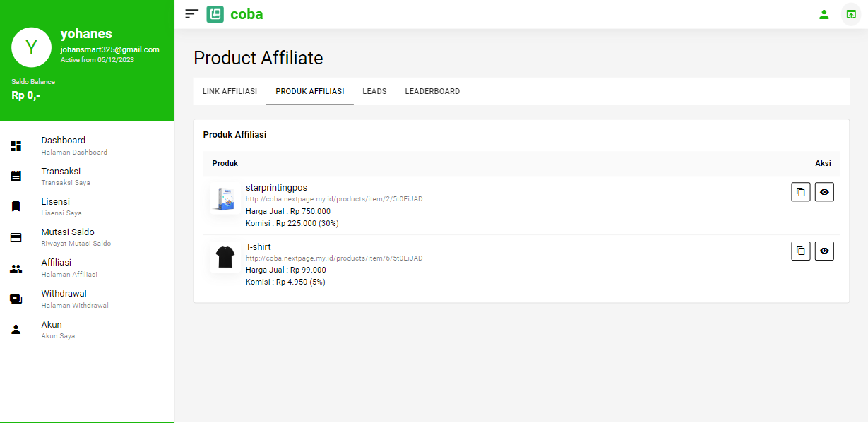This screenshot has width=868, height=423.
Task: Click the coba logo icon
Action: [x=215, y=14]
